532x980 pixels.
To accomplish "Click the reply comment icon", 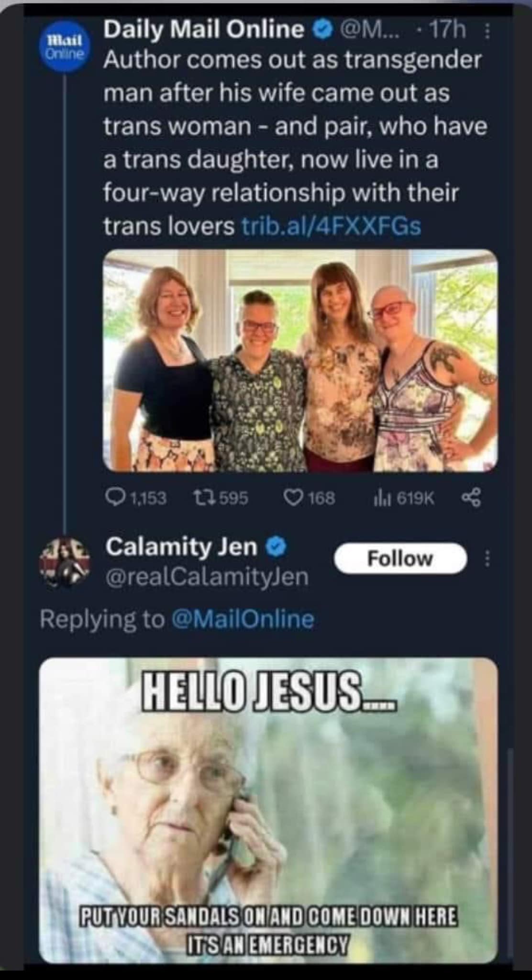I will pos(114,498).
